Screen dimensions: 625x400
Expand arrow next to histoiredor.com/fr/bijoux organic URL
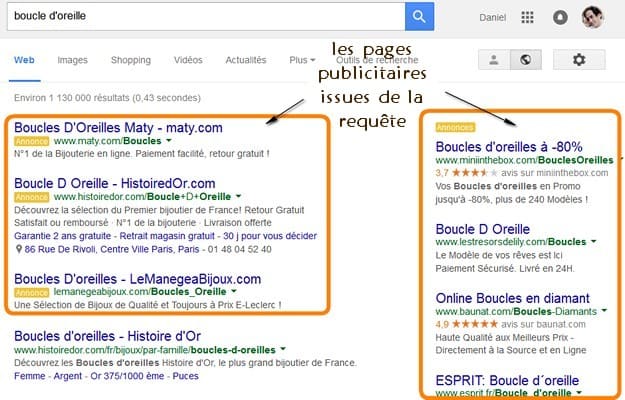coord(283,349)
